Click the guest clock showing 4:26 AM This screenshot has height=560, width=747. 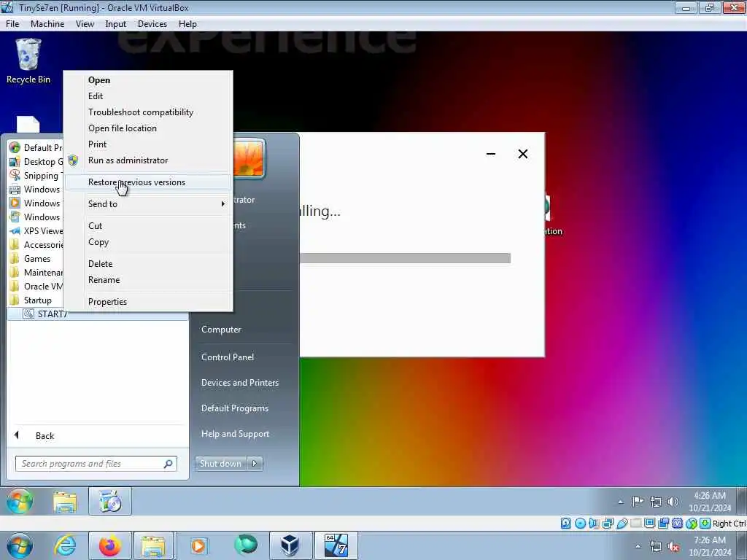click(709, 502)
